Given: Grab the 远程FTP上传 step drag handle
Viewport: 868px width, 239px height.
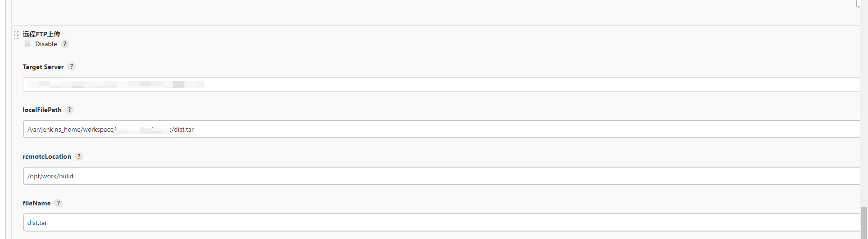Looking at the screenshot, I should click(x=17, y=34).
